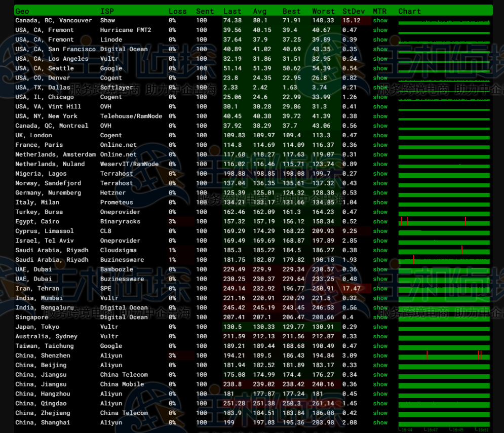The width and height of the screenshot is (504, 433).
Task: Open show link for Japan, Tokyo Vultr
Action: click(x=380, y=327)
